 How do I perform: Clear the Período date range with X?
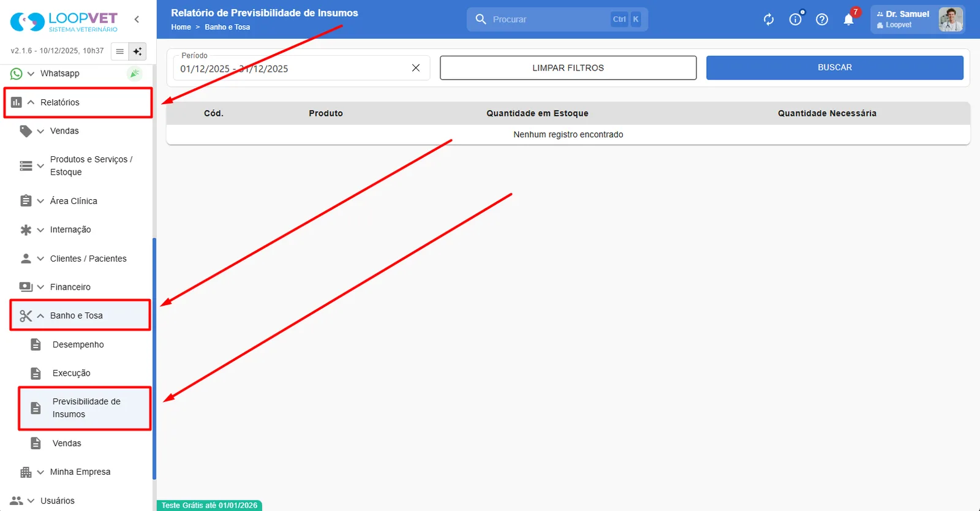(x=416, y=68)
